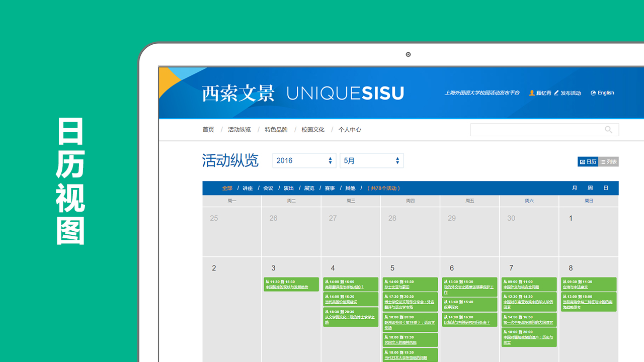Open the 13:30 to 15:30 event on day 6
The width and height of the screenshot is (644, 362).
pyautogui.click(x=469, y=287)
